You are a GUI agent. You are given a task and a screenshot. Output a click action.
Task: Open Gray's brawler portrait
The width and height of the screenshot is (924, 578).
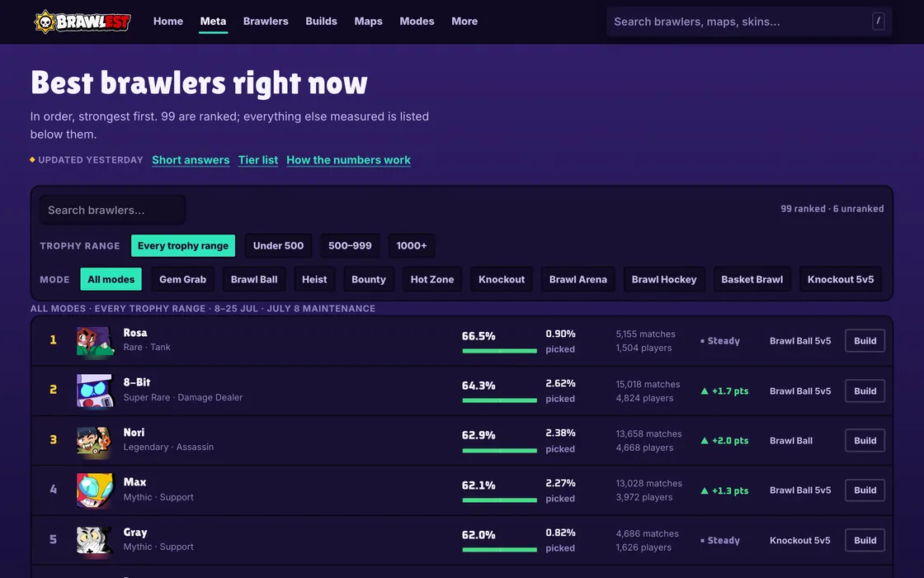(95, 540)
